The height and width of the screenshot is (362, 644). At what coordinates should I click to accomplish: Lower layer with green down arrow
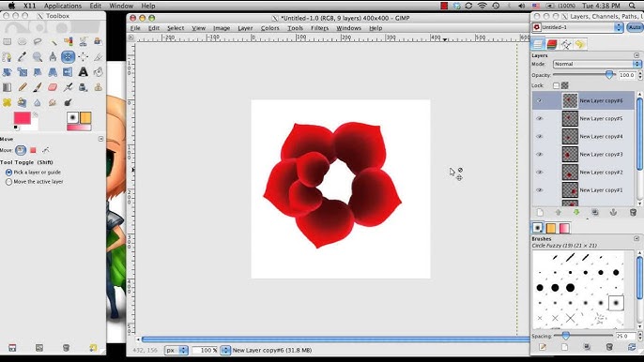point(576,212)
